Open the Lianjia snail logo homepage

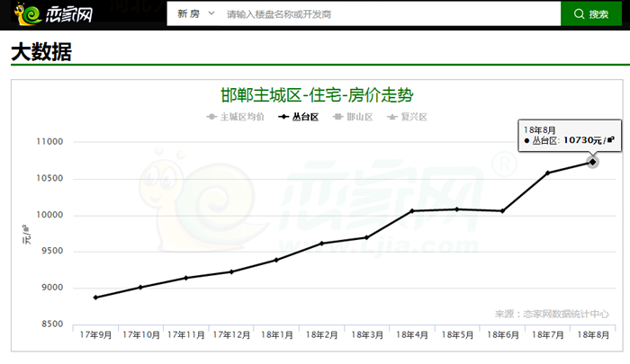coord(53,14)
